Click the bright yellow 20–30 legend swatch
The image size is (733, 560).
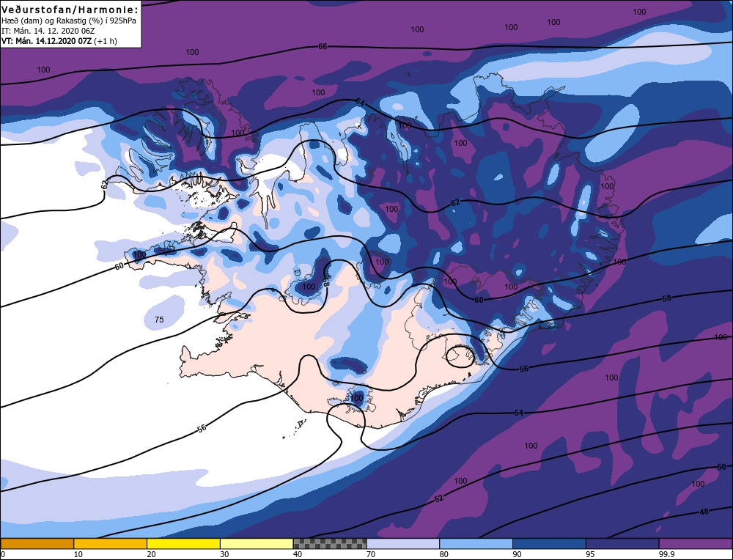pyautogui.click(x=183, y=543)
